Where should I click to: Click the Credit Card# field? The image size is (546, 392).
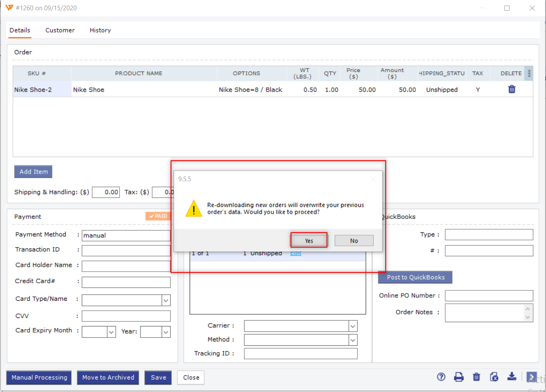click(126, 282)
